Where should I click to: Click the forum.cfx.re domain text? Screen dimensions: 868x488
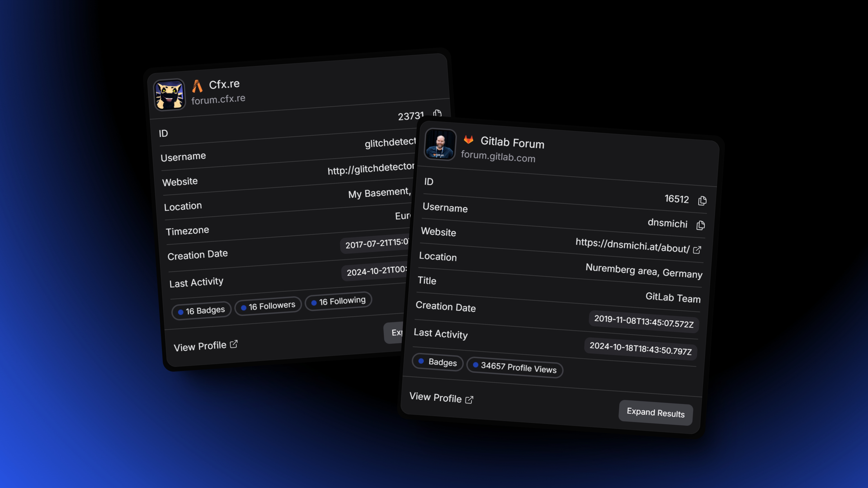218,99
